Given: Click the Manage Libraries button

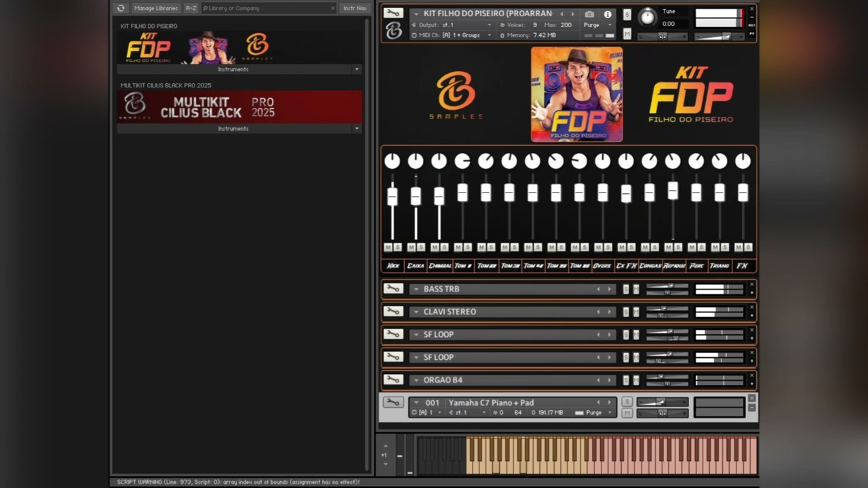Looking at the screenshot, I should [x=156, y=8].
